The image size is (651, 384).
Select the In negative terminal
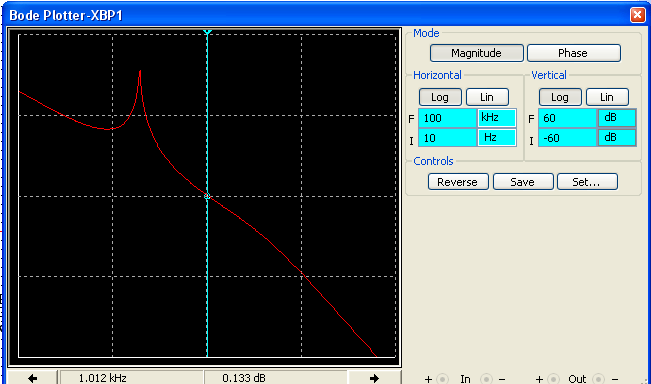click(486, 379)
